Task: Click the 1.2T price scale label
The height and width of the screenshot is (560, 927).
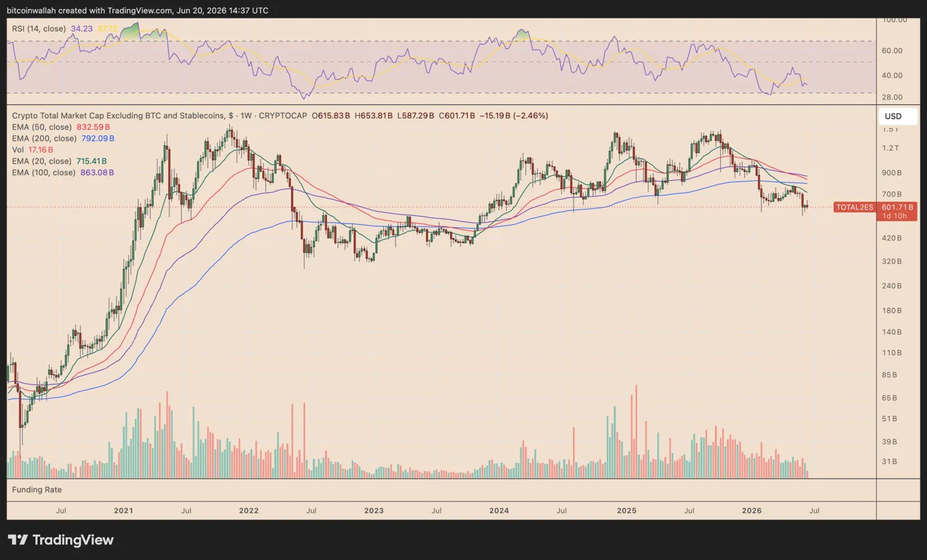Action: pyautogui.click(x=891, y=148)
